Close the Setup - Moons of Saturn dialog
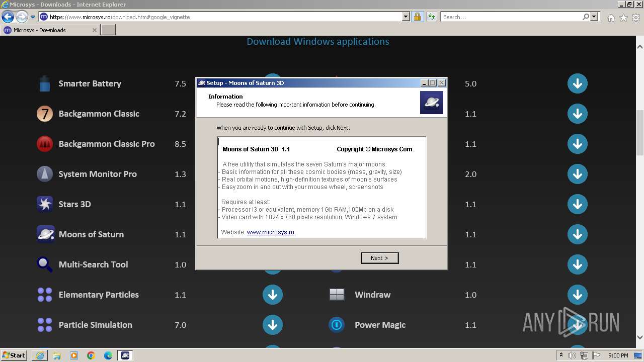 pos(442,83)
